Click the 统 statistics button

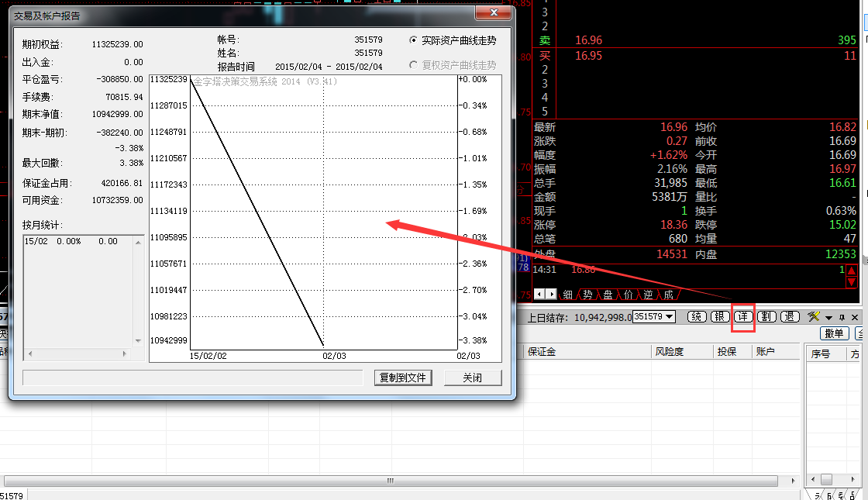pos(697,317)
